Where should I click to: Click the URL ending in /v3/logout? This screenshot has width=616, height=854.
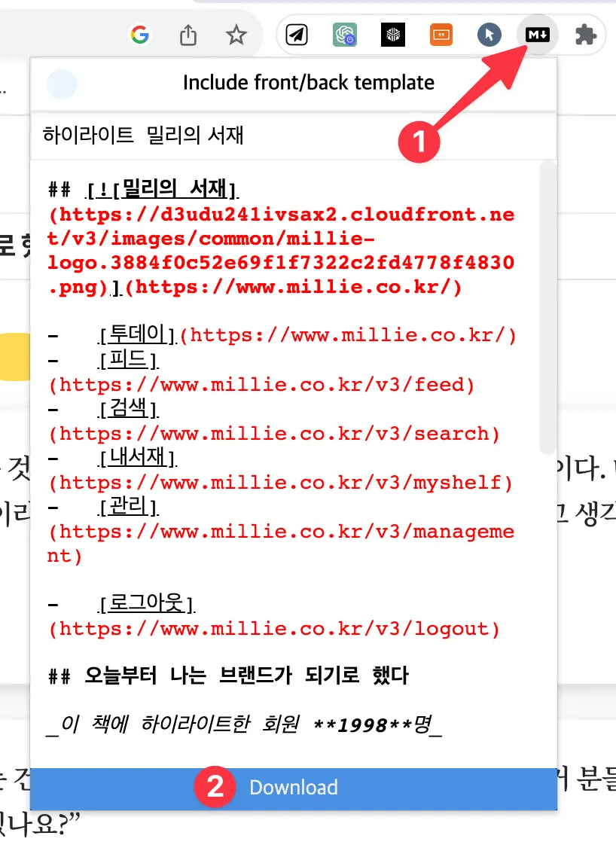(x=274, y=629)
